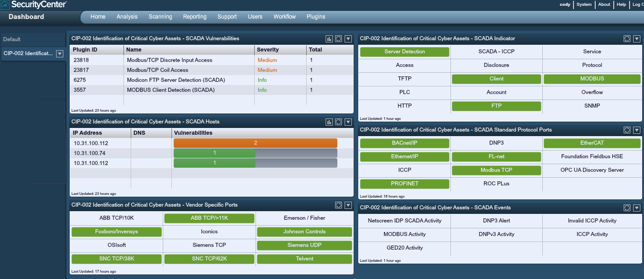Image resolution: width=644 pixels, height=279 pixels.
Task: Refresh the SCADA Events panel
Action: pos(627,208)
